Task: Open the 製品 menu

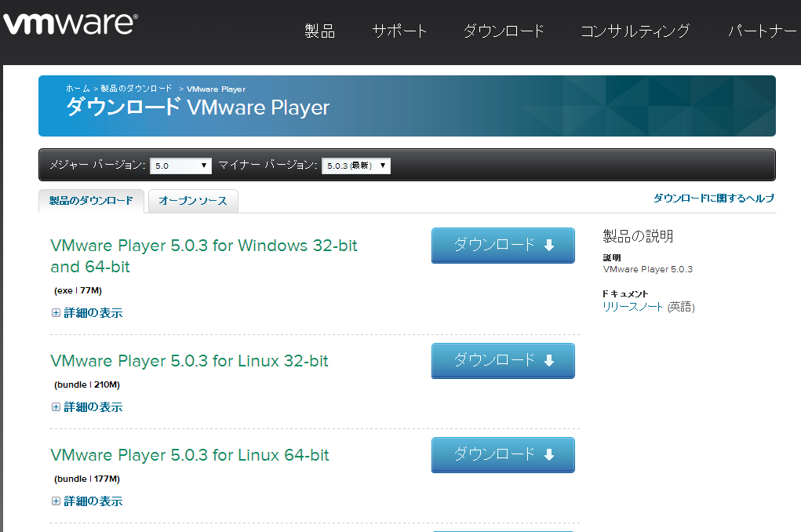Action: tap(320, 31)
